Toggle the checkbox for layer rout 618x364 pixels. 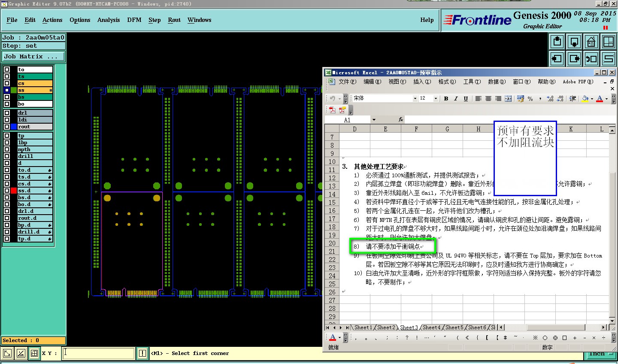pyautogui.click(x=7, y=127)
